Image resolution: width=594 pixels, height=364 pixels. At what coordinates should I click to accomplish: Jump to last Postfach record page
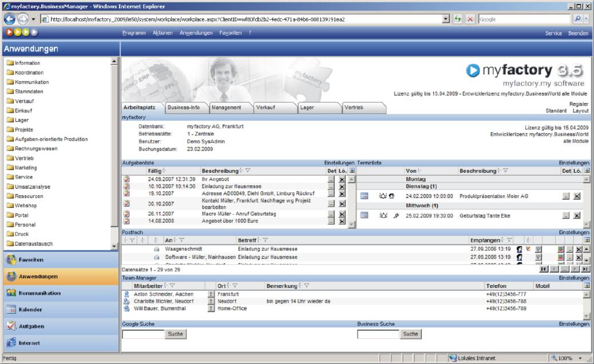(x=585, y=269)
